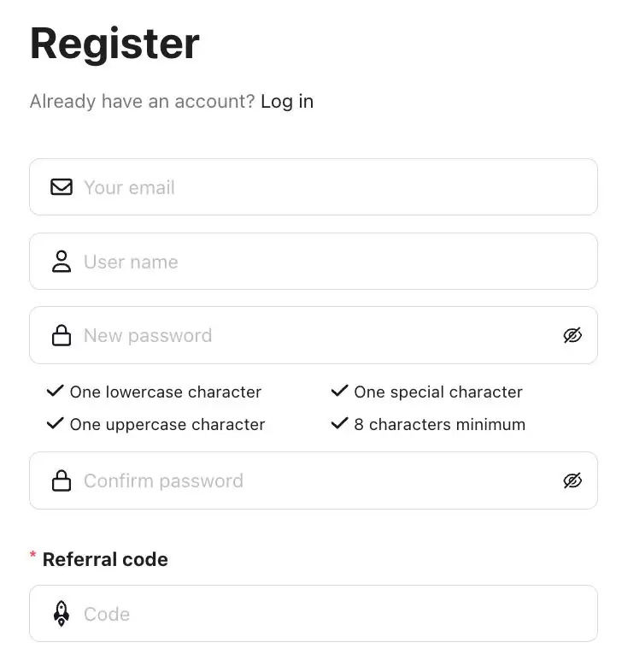The width and height of the screenshot is (622, 672).
Task: Click the rocket icon in Code field
Action: tap(62, 614)
